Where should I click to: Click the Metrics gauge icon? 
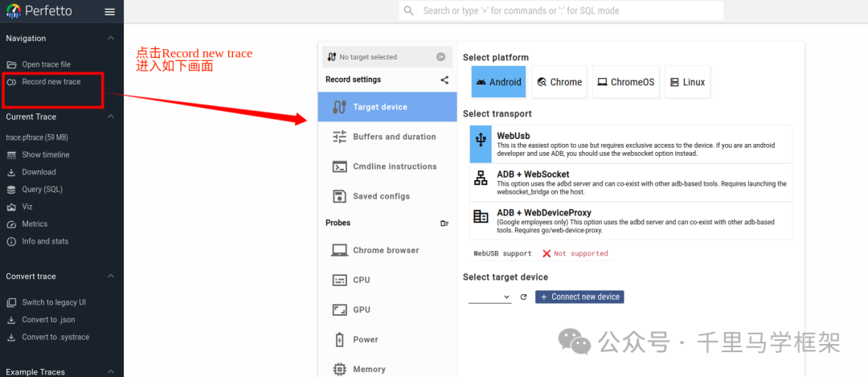(11, 224)
